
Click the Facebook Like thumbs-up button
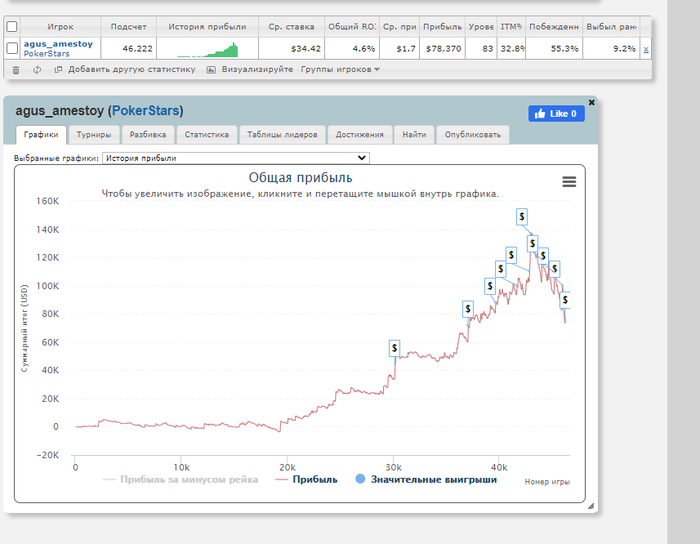click(x=556, y=114)
